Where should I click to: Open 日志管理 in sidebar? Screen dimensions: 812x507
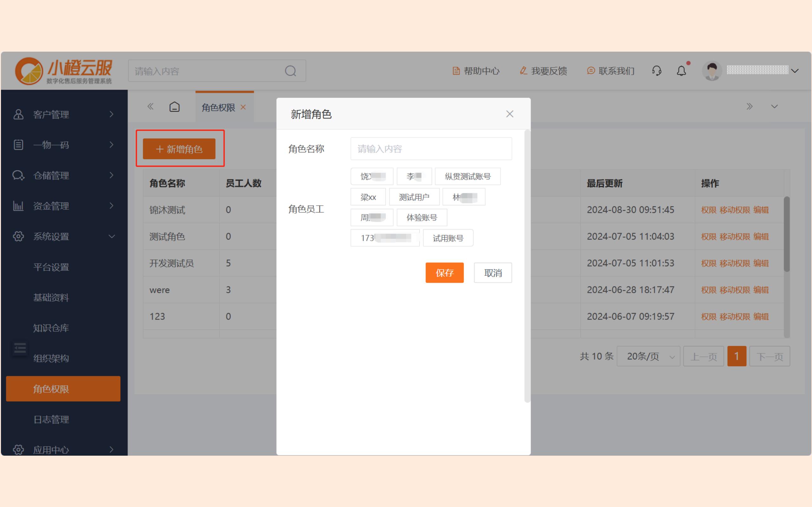pyautogui.click(x=51, y=420)
